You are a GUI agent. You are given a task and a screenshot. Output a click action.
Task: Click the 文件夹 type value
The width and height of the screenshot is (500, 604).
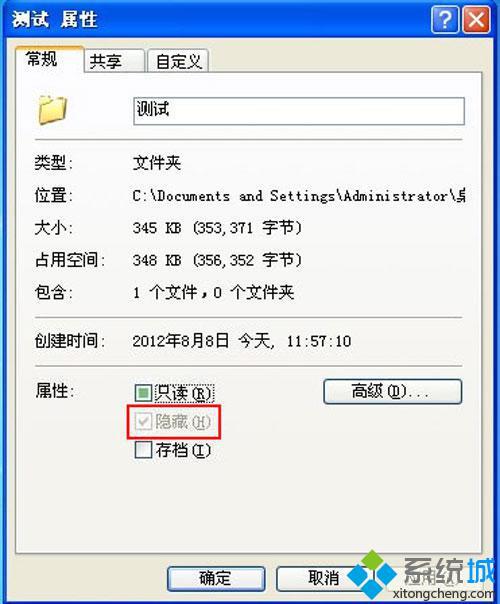(x=157, y=163)
